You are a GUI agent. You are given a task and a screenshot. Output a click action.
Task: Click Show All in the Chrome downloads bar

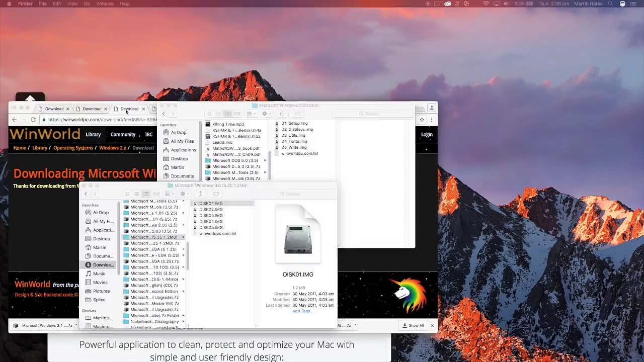pos(413,325)
